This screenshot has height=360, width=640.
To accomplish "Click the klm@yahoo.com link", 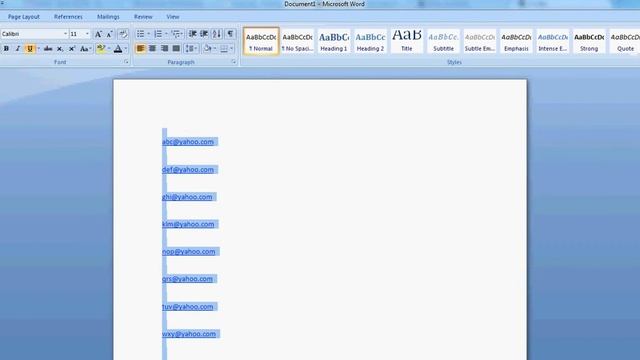I will click(188, 224).
